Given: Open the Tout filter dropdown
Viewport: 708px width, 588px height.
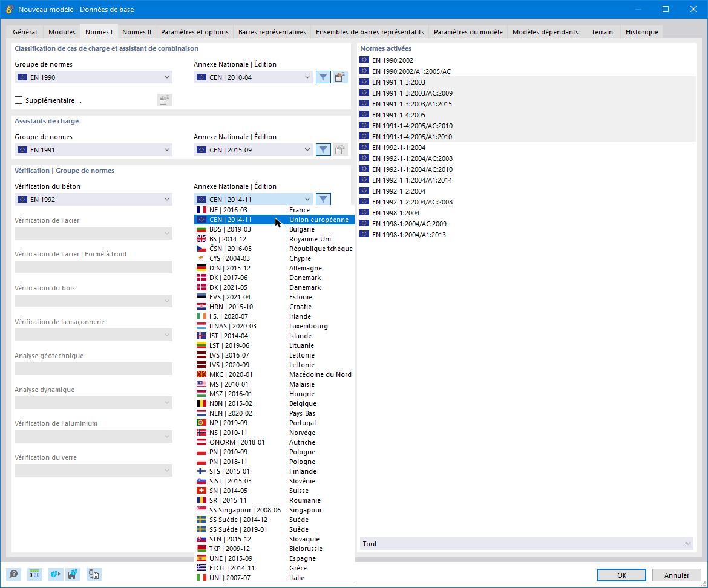Looking at the screenshot, I should (x=527, y=544).
